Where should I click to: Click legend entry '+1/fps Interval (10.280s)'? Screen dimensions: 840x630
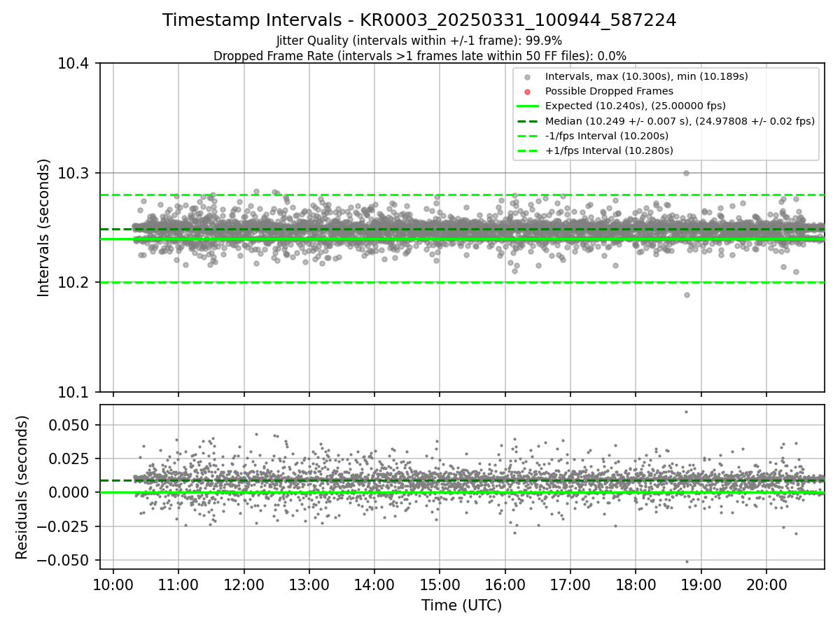click(x=609, y=150)
